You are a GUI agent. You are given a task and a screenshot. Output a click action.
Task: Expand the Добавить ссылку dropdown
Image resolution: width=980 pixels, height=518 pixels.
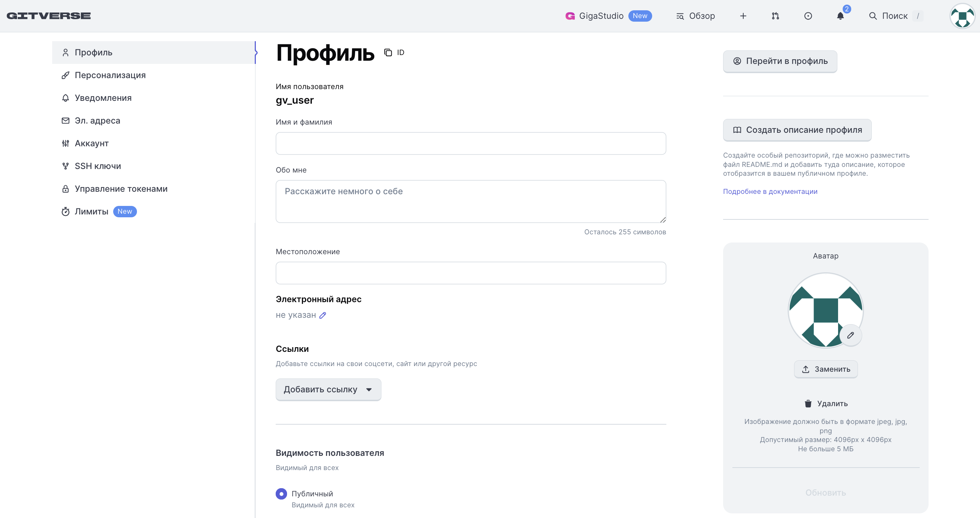[328, 389]
